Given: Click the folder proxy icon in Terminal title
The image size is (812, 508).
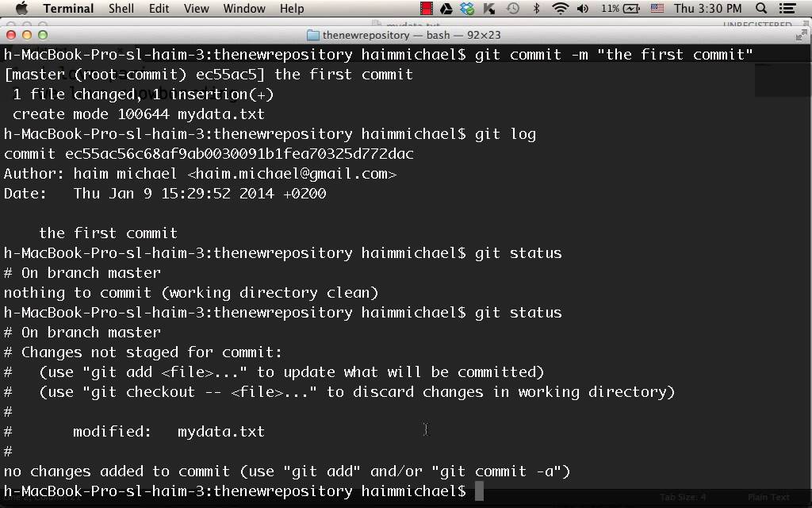Looking at the screenshot, I should (312, 35).
